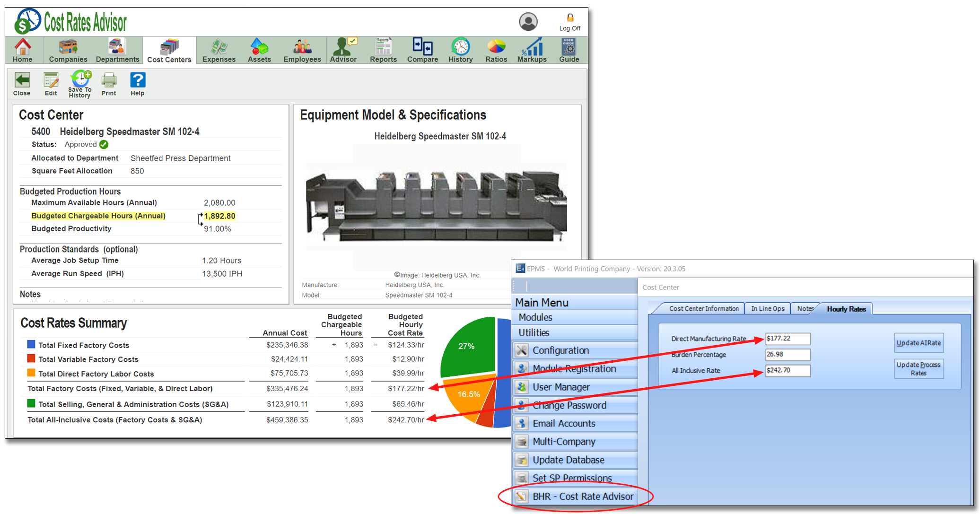
Task: Expand Modules in the EPMS Main Menu
Action: point(575,317)
